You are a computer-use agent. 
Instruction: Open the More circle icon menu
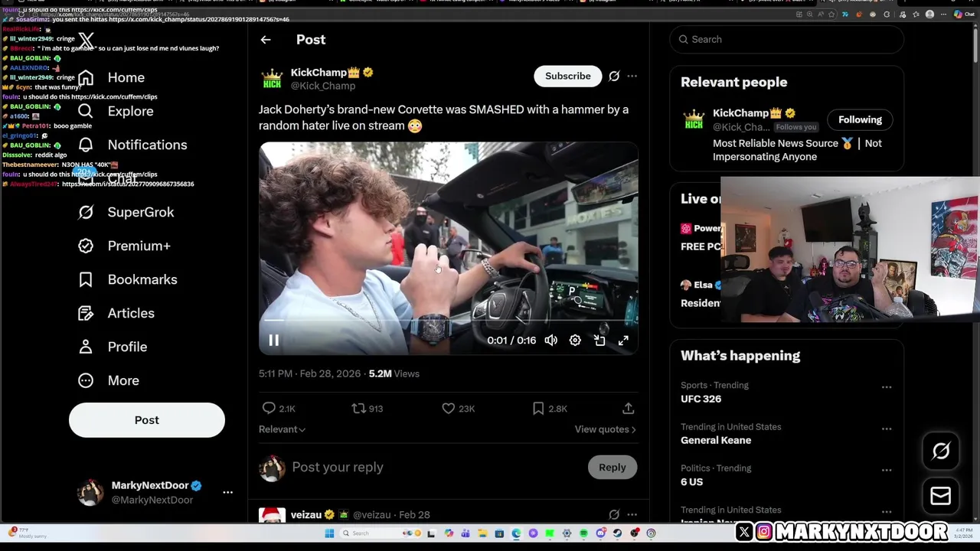86,380
